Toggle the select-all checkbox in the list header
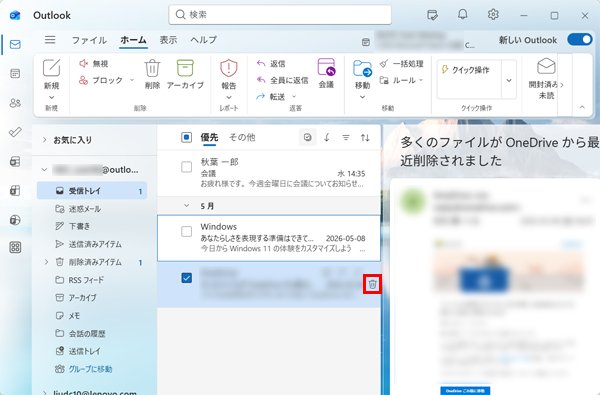 coord(186,137)
